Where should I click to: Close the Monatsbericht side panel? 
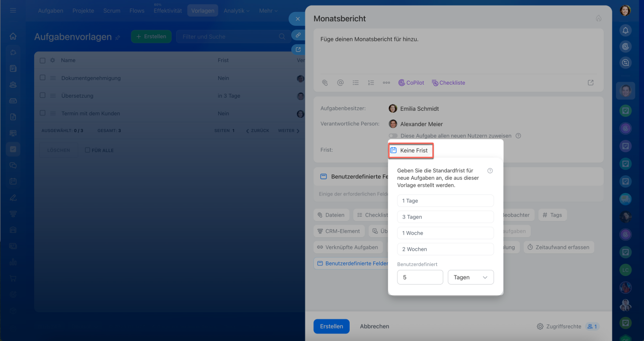pos(297,19)
